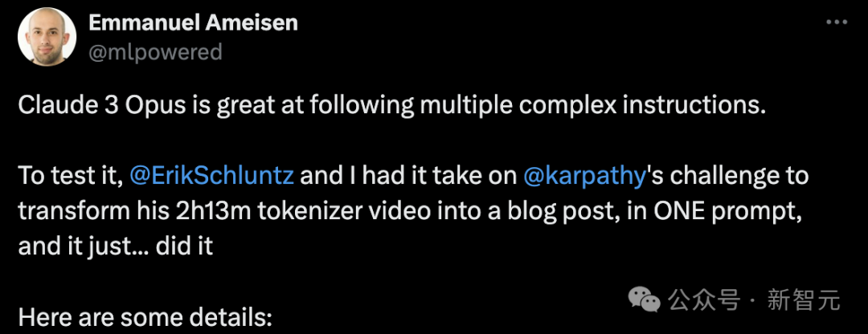The image size is (868, 334).
Task: Click the 'Here are some details:' line
Action: (x=145, y=317)
